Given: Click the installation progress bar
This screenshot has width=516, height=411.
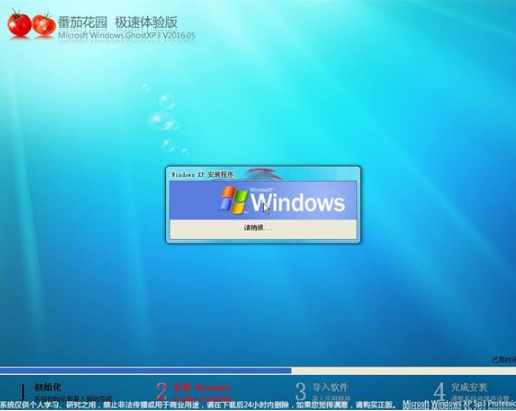Looking at the screenshot, I should click(x=258, y=370).
